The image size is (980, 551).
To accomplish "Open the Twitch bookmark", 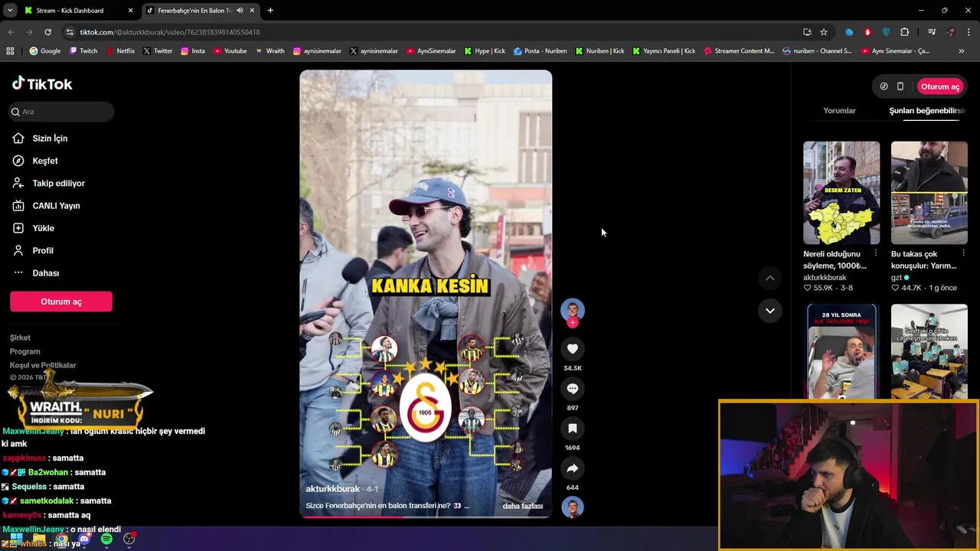I will coord(83,51).
